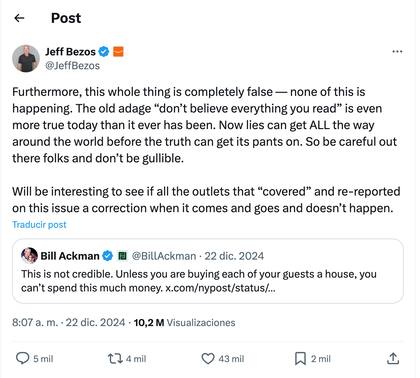
Task: Click the share upload icon
Action: [x=393, y=358]
